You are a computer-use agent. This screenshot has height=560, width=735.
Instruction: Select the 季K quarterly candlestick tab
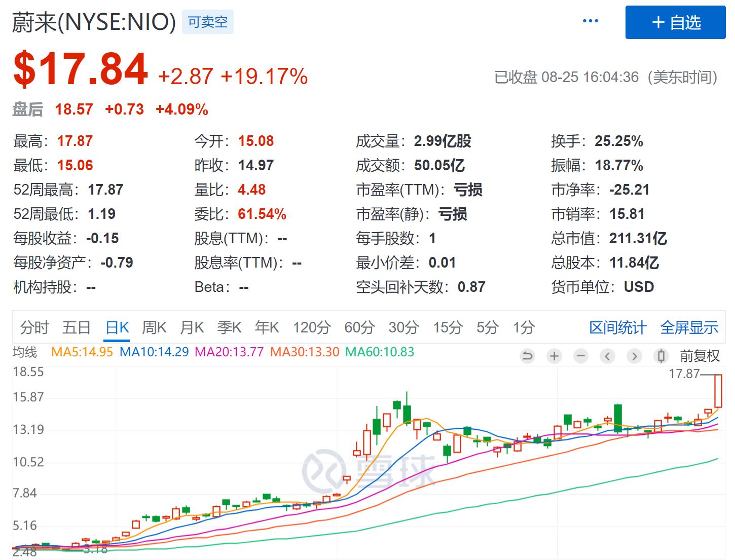click(230, 327)
